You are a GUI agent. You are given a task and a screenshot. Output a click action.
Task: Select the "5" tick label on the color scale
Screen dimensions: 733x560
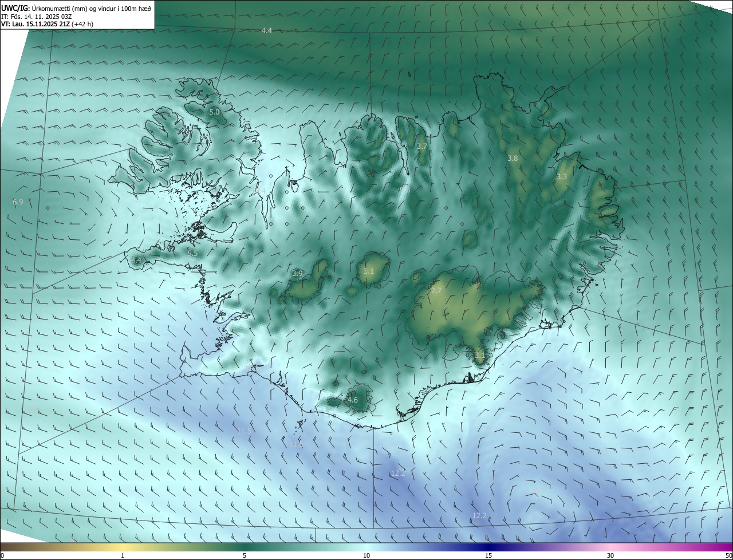(245, 555)
